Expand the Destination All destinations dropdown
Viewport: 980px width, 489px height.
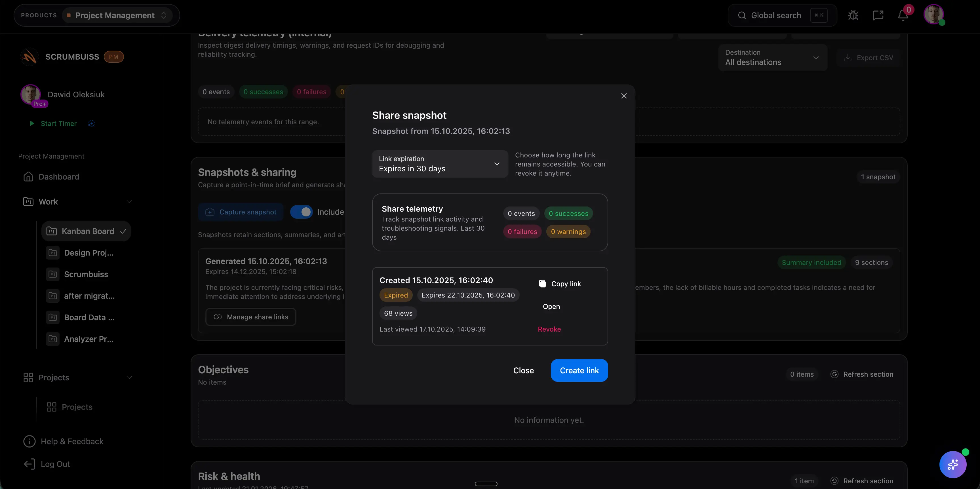tap(772, 58)
